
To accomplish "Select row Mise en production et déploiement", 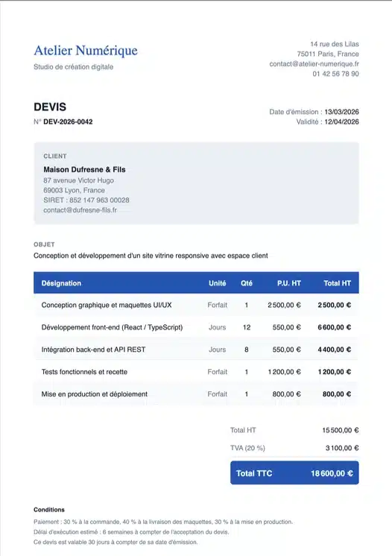I will pyautogui.click(x=196, y=394).
